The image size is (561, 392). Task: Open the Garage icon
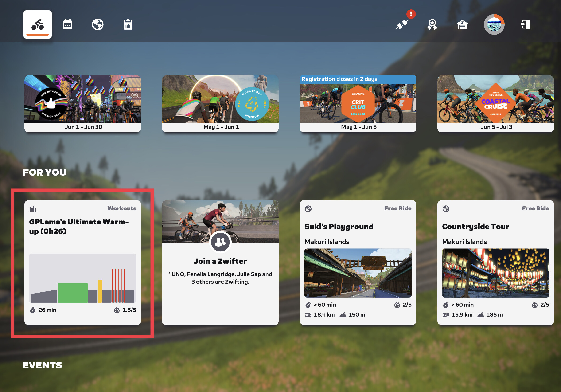pos(462,24)
